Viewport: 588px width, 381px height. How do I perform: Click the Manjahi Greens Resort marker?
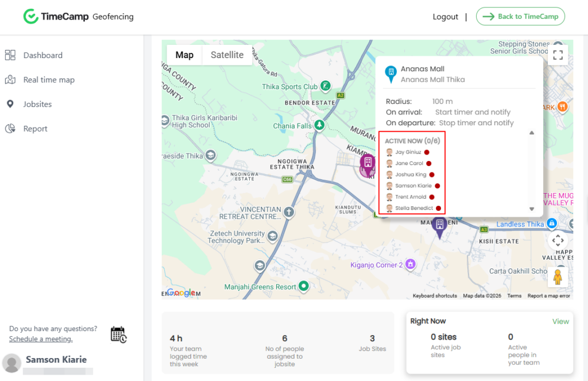point(303,286)
